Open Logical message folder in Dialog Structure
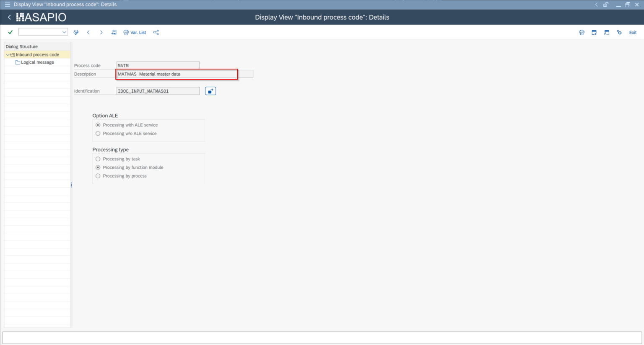Image resolution: width=644 pixels, height=345 pixels. coord(37,62)
